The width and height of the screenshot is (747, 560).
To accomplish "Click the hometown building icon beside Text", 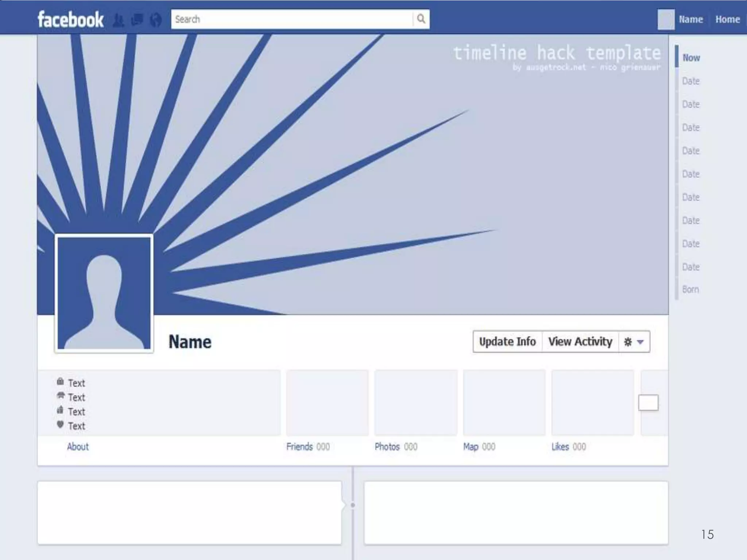I will (x=60, y=410).
